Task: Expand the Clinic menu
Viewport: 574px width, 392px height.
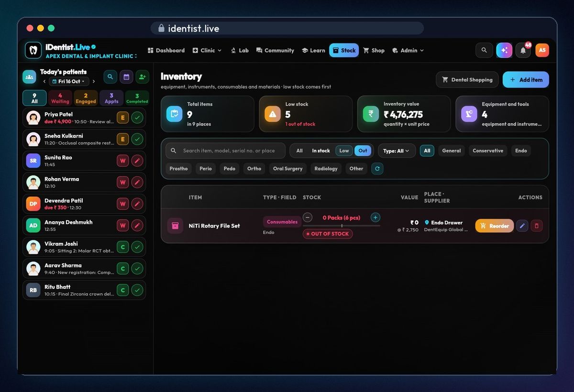Action: (x=207, y=50)
